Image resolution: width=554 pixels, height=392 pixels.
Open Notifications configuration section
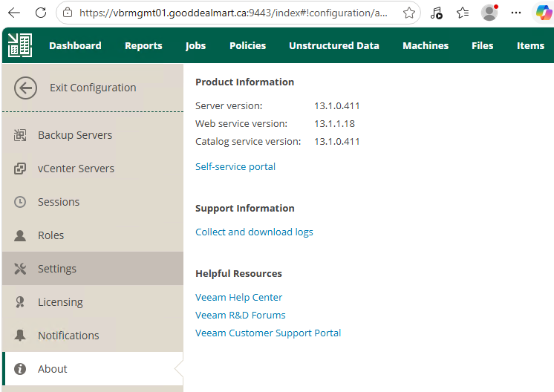[93, 335]
